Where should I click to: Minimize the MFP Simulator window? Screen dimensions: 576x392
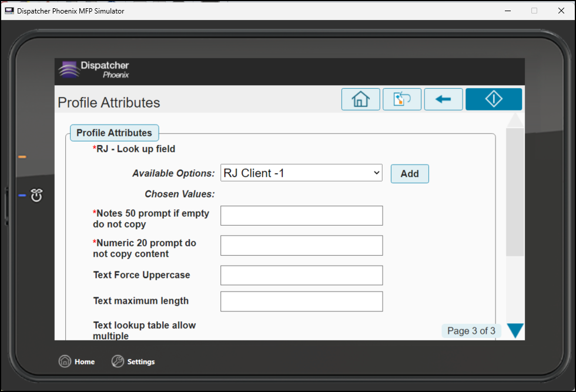click(x=508, y=11)
